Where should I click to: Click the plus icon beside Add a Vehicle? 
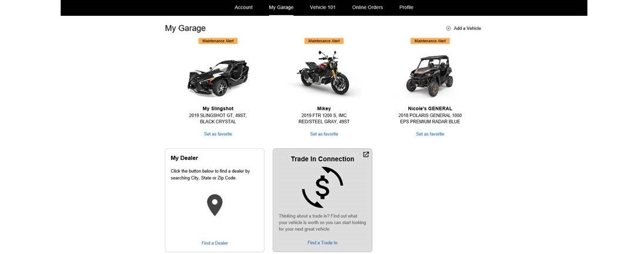tap(448, 28)
